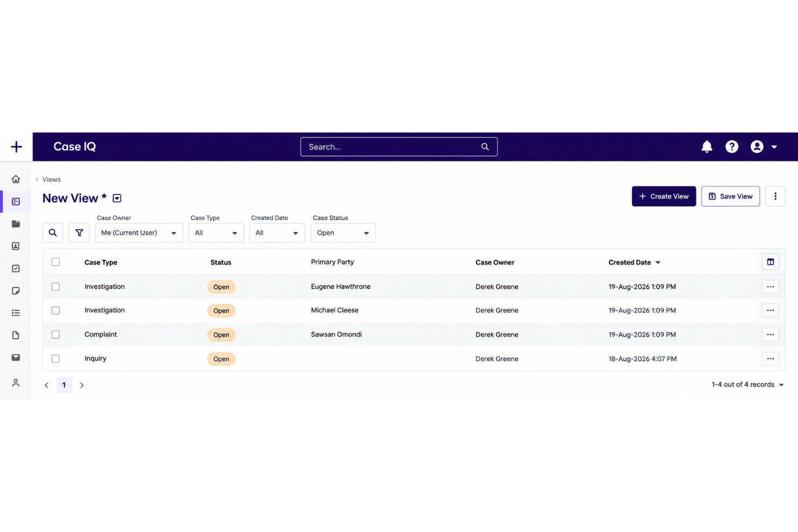
Task: Open the checked calendar icon in sidebar
Action: 16,268
